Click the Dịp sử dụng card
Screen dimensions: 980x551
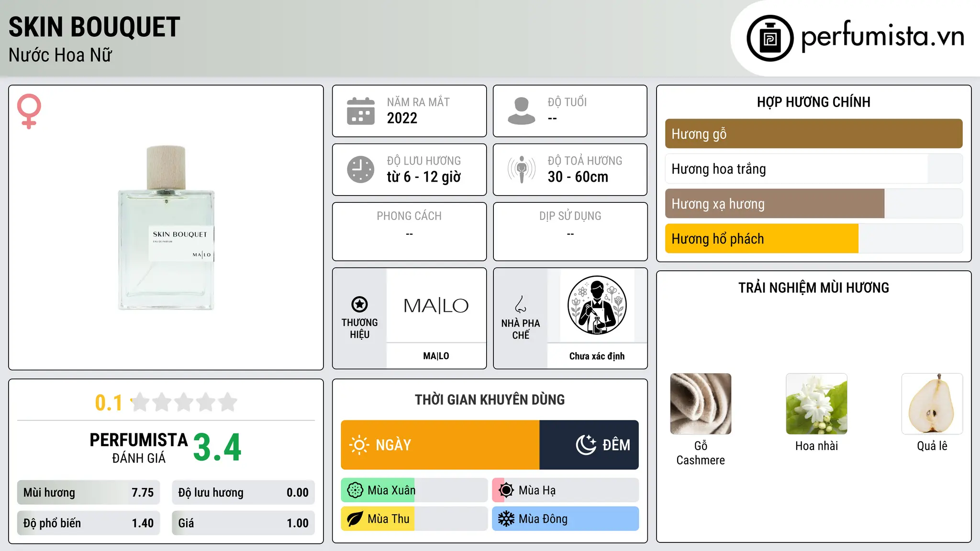tap(570, 231)
